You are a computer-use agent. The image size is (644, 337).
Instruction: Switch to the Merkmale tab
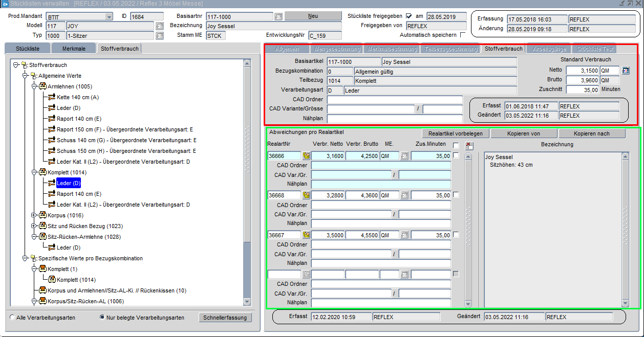click(x=74, y=49)
